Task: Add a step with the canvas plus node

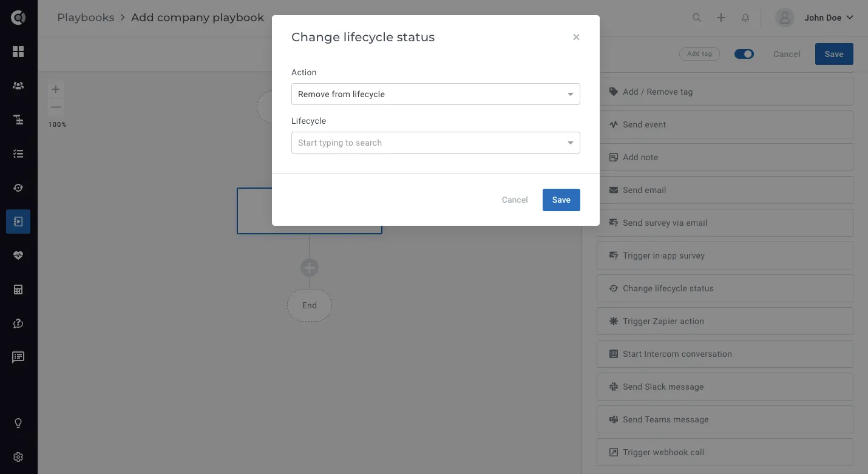Action: tap(310, 267)
